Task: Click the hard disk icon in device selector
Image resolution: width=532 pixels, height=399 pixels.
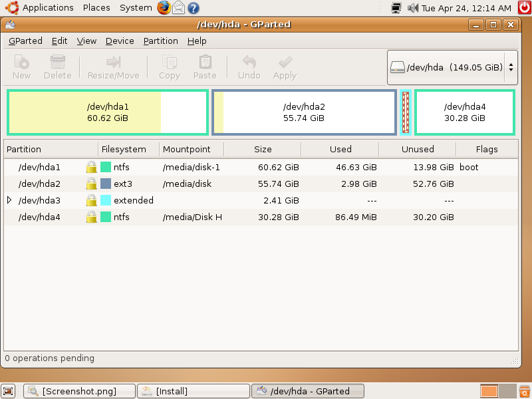Action: [397, 67]
